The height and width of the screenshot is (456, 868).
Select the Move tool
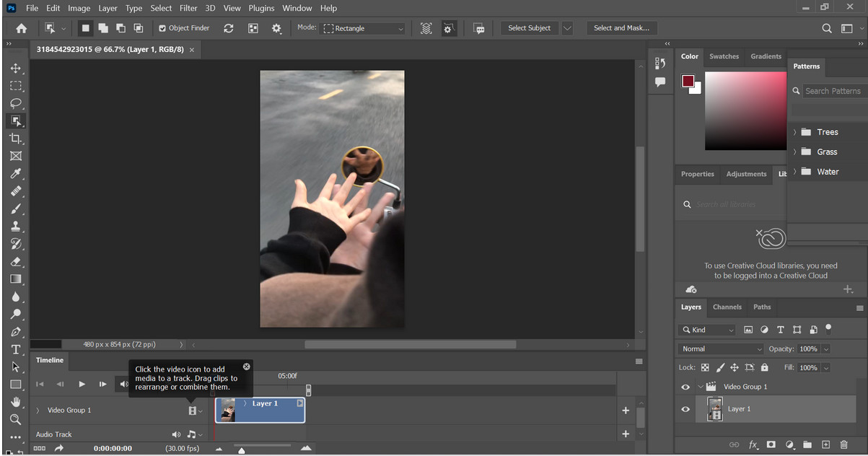point(15,69)
